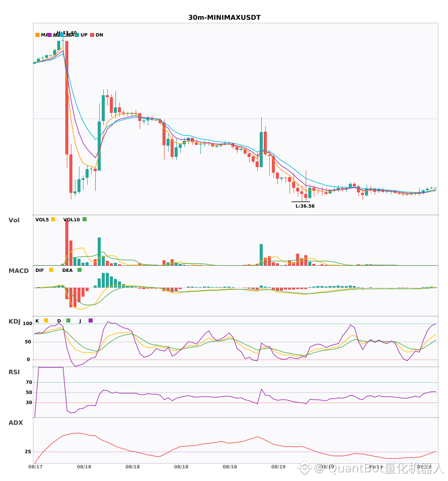448x481 pixels.
Task: Click the RSI panel label
Action: tap(14, 372)
